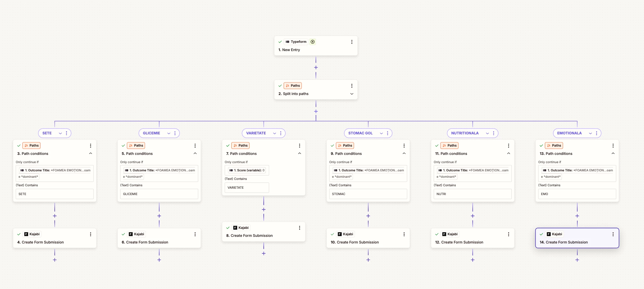This screenshot has width=644, height=289.
Task: Add step after step 14 Create Form Submission
Action: [x=577, y=260]
